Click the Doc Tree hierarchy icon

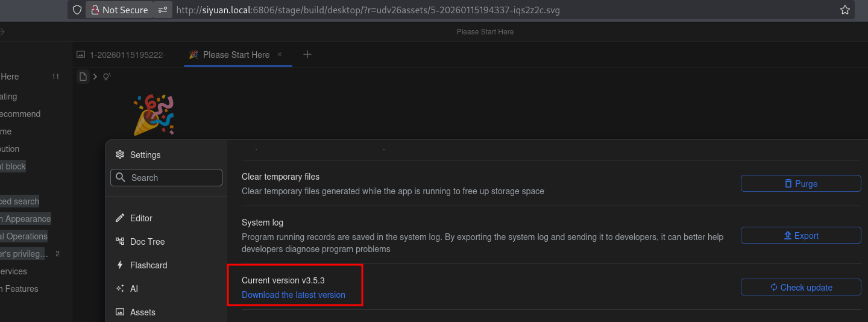(119, 242)
